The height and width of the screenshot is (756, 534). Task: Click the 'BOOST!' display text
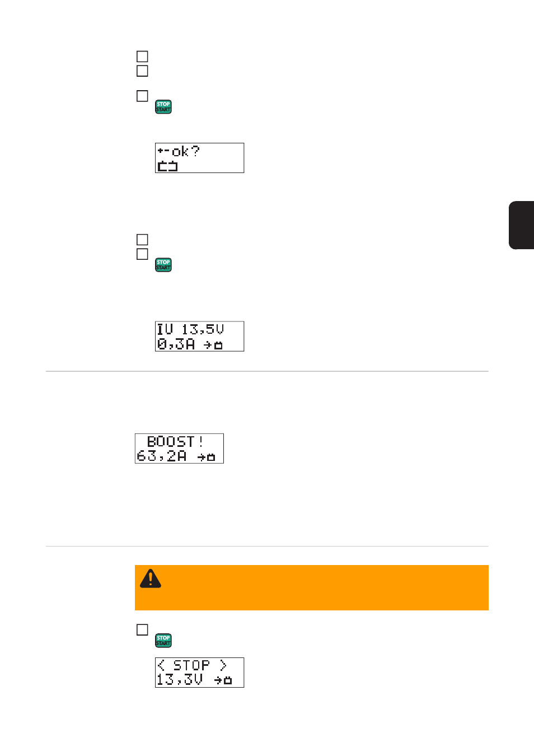(175, 441)
